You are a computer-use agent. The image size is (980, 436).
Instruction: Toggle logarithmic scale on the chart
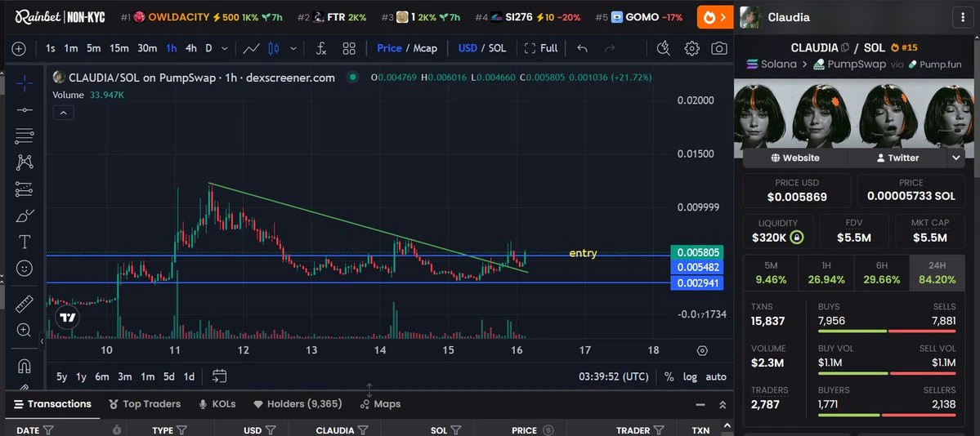690,376
